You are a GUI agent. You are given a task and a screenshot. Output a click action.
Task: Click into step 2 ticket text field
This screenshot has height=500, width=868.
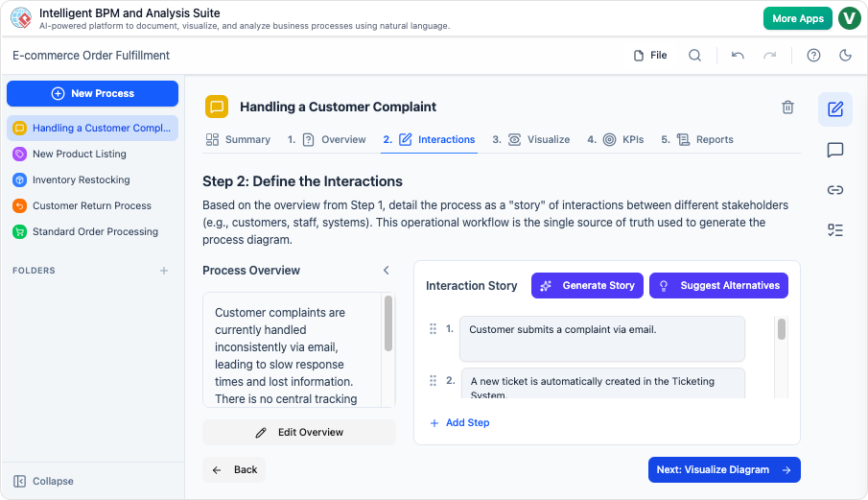[x=603, y=383]
